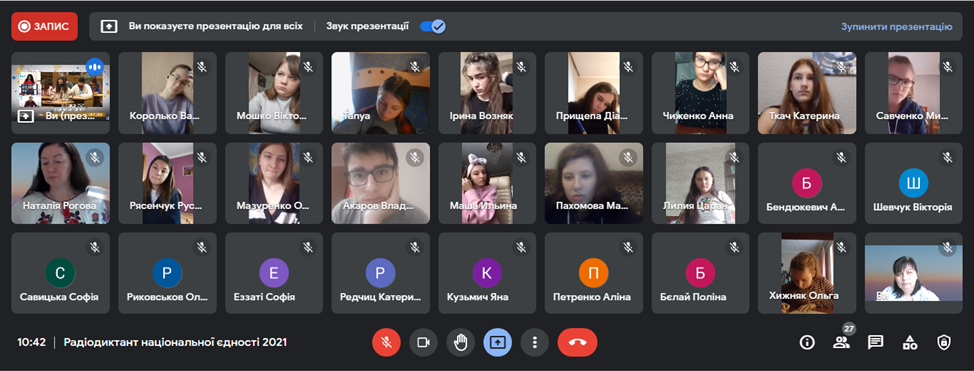Select Акаров Влад video tile
Image resolution: width=974 pixels, height=371 pixels.
point(380,183)
